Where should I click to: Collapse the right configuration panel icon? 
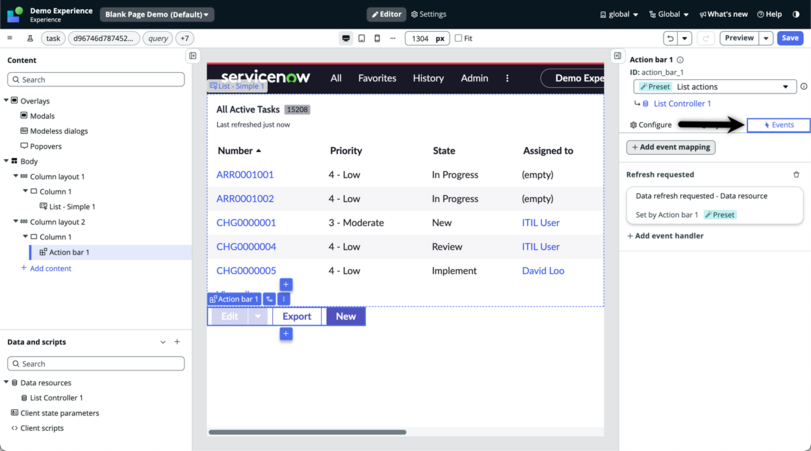pyautogui.click(x=617, y=56)
